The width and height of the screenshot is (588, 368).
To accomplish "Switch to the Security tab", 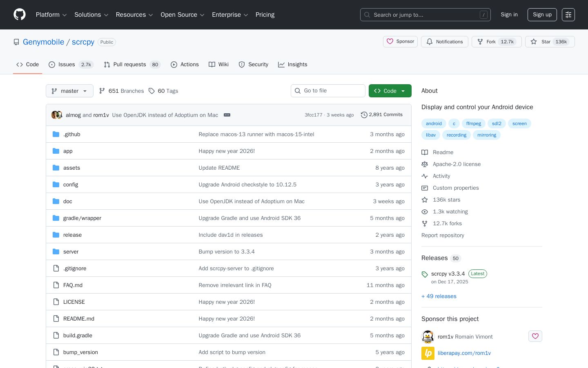I will (254, 65).
